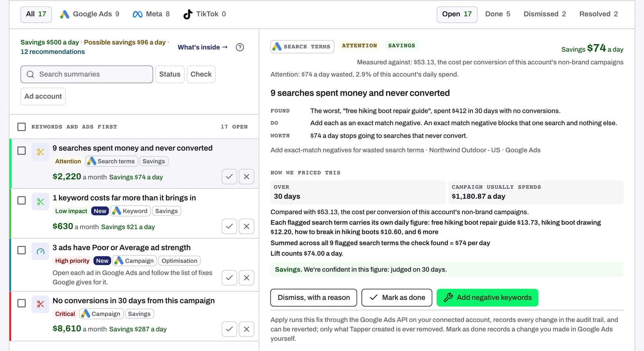The height and width of the screenshot is (351, 644).
Task: Click TikTok logo in platform filter
Action: coord(188,14)
